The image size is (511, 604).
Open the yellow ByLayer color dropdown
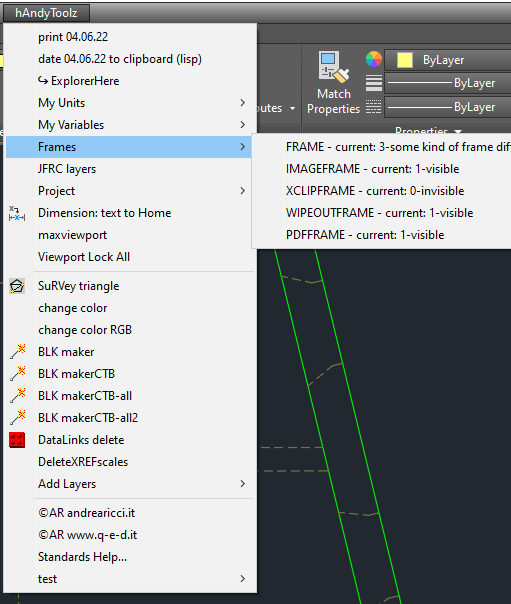pos(448,60)
